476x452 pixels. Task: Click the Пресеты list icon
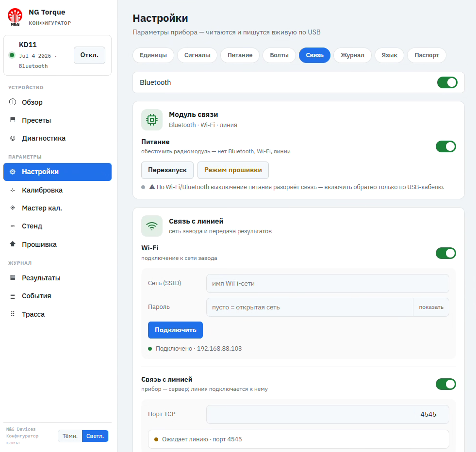click(x=13, y=120)
